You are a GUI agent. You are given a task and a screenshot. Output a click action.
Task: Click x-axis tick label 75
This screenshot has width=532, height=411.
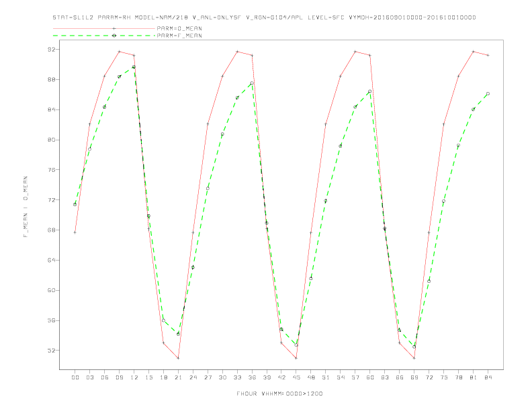[x=444, y=377]
